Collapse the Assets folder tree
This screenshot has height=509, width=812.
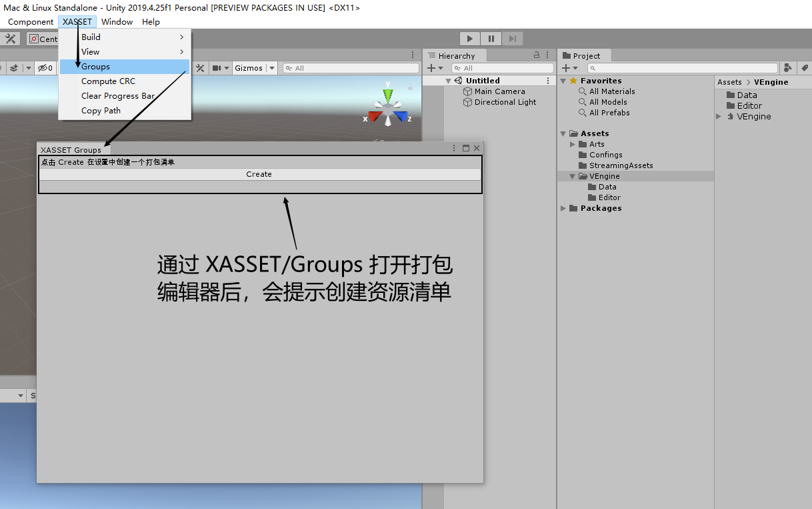(x=563, y=133)
